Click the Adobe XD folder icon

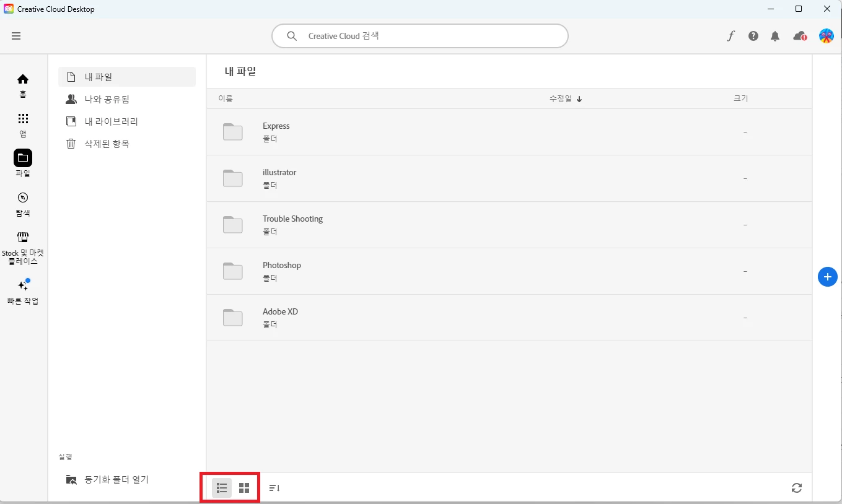pos(233,318)
